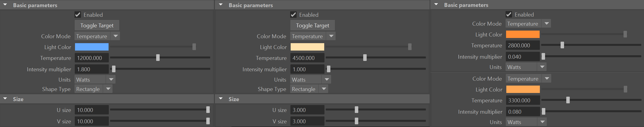Click the Temperature slider handle for 3300.000

pos(568,100)
